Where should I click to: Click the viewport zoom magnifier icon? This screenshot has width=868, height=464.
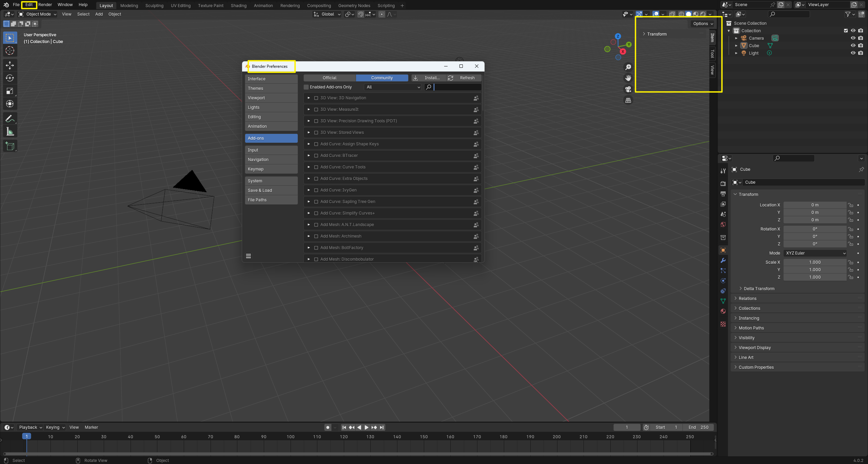[x=628, y=67]
